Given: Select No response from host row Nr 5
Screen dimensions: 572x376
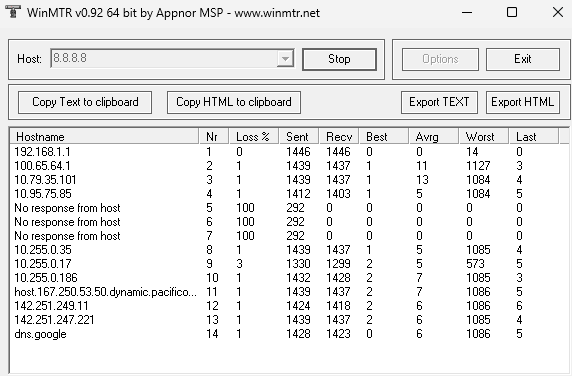Looking at the screenshot, I should [x=288, y=208].
